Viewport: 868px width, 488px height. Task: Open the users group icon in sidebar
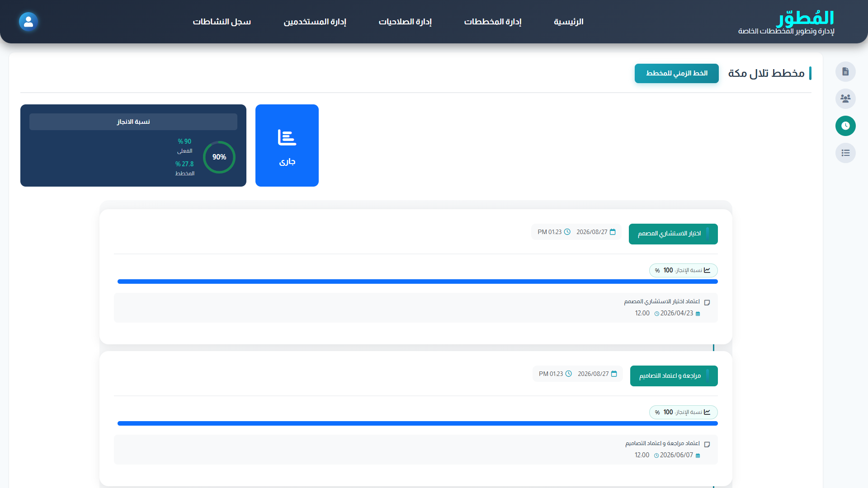845,99
